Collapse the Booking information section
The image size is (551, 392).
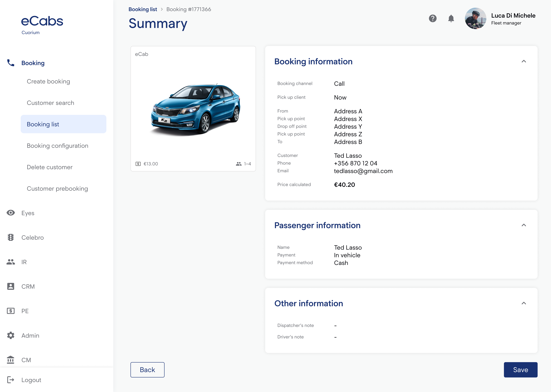pyautogui.click(x=524, y=61)
